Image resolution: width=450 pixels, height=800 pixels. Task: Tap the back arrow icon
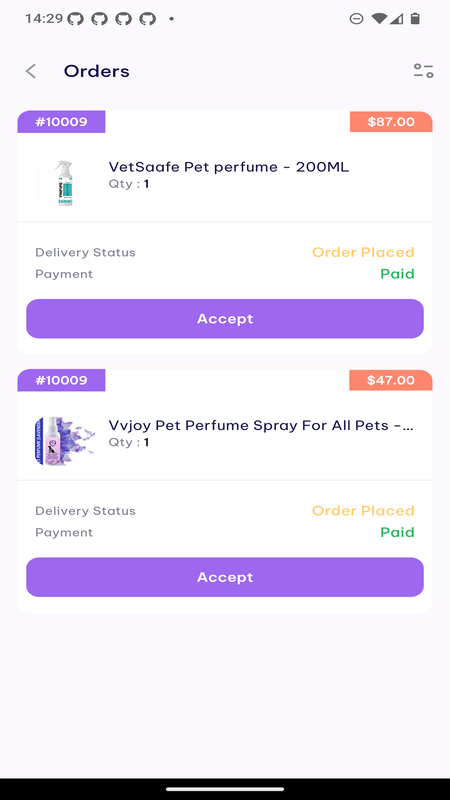pyautogui.click(x=31, y=71)
